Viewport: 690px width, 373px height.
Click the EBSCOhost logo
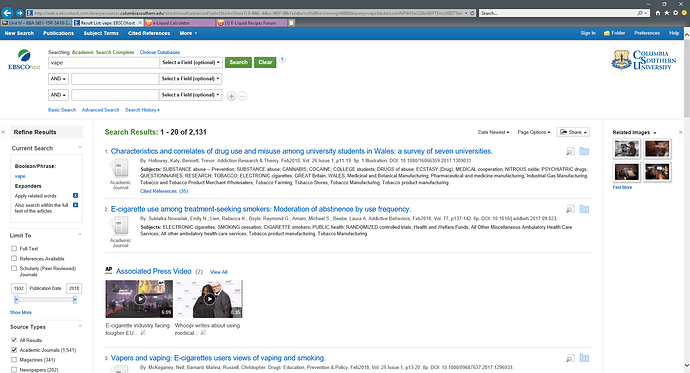coord(24,60)
